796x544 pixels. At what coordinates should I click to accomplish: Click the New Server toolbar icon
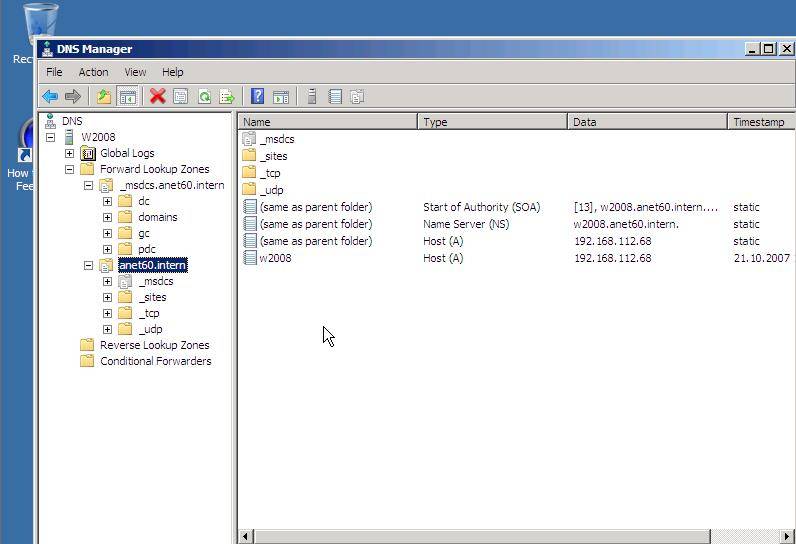[x=312, y=96]
